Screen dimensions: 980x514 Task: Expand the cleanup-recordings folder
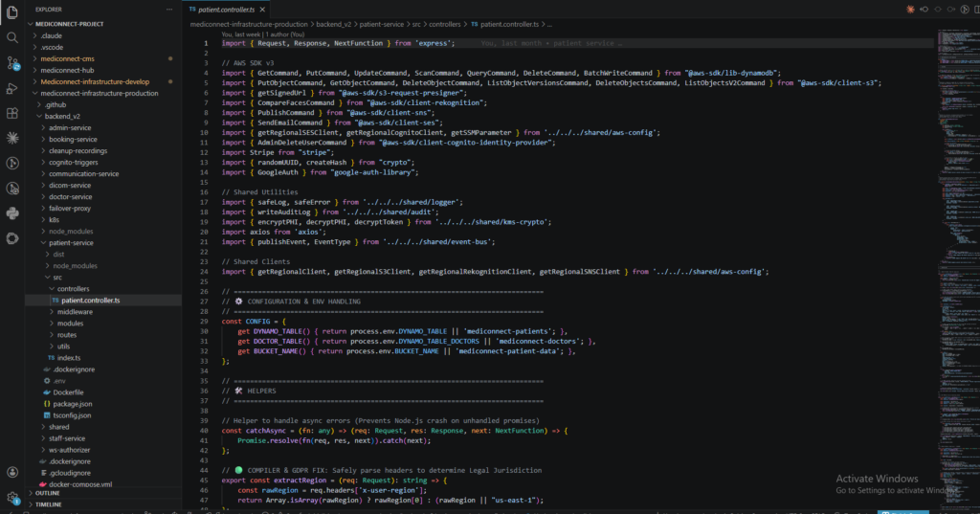coord(103,150)
